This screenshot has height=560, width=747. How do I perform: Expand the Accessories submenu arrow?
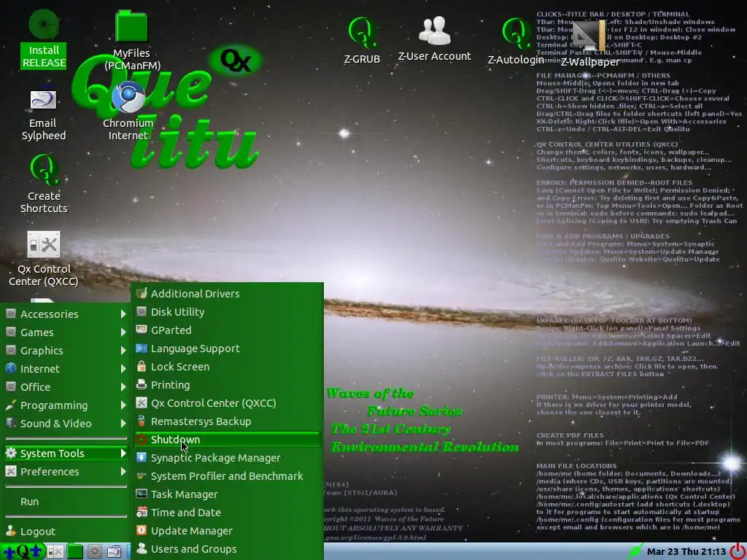point(123,314)
